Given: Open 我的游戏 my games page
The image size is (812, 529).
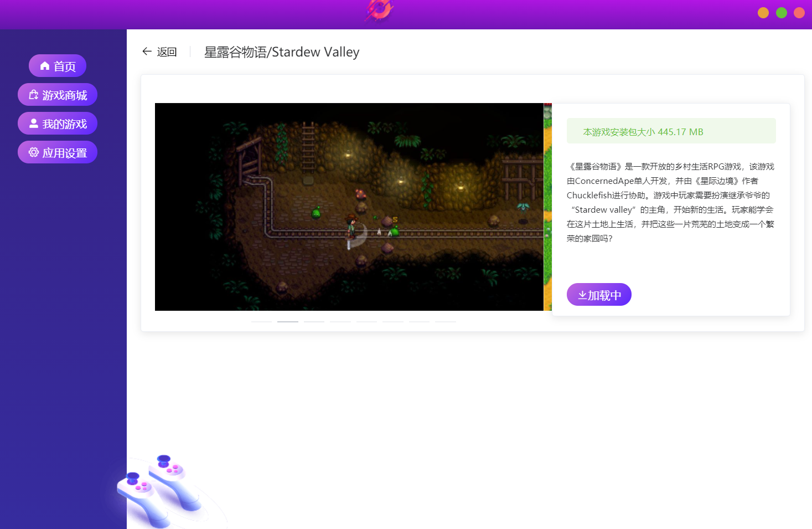Looking at the screenshot, I should click(58, 124).
